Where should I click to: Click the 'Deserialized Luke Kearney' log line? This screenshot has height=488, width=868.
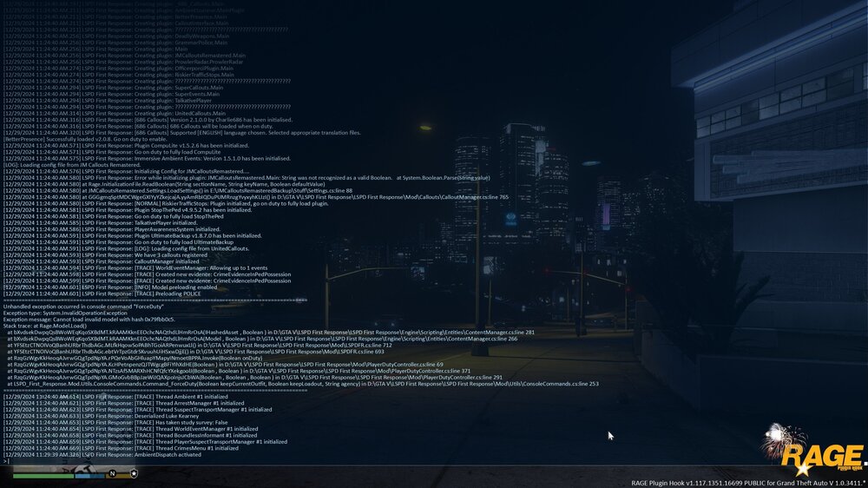101,416
